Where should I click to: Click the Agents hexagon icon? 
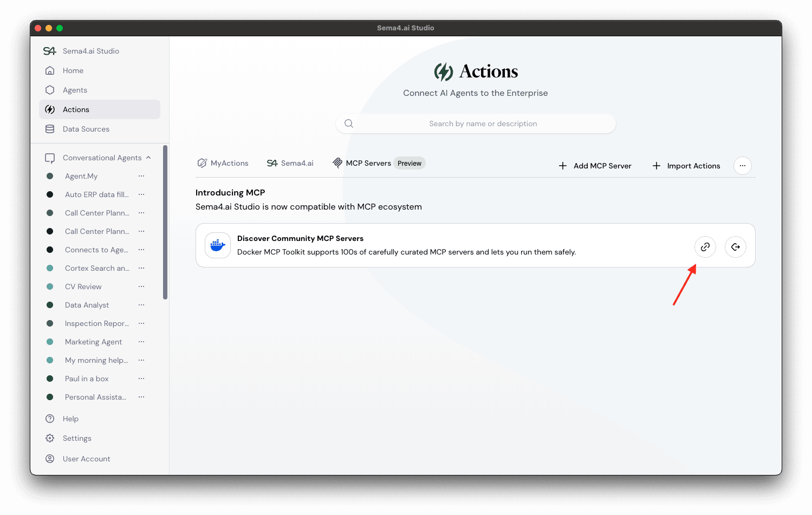pyautogui.click(x=50, y=90)
